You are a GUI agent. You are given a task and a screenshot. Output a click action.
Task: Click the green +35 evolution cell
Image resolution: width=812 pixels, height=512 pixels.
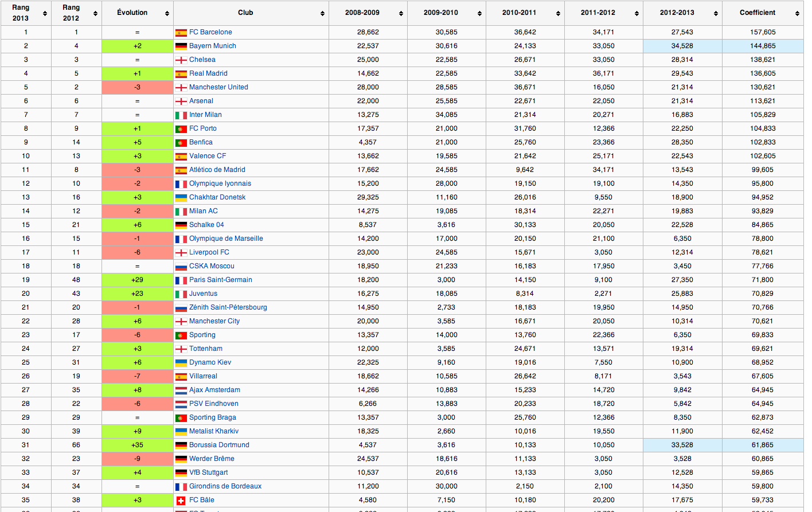[138, 445]
